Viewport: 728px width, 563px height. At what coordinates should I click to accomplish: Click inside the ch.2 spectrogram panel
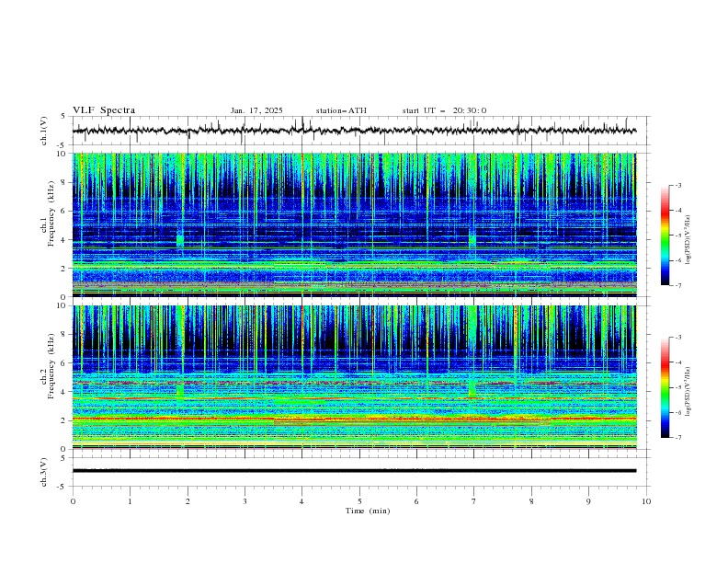pyautogui.click(x=354, y=377)
